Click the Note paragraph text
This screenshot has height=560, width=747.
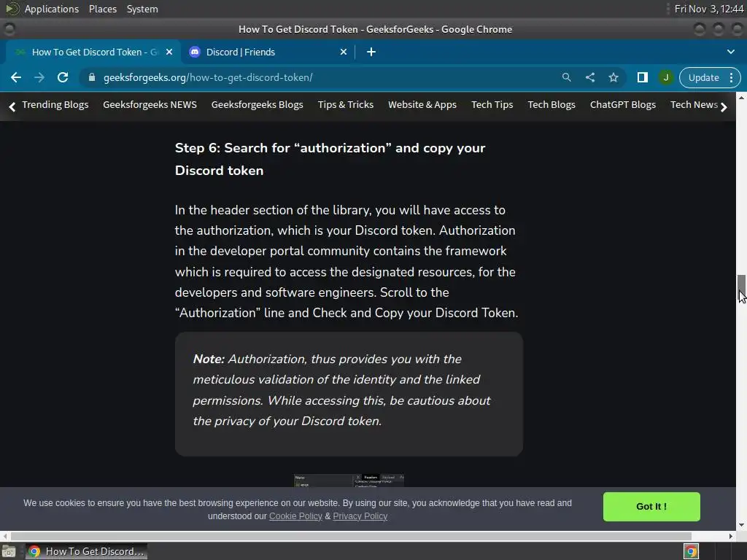[x=341, y=390]
